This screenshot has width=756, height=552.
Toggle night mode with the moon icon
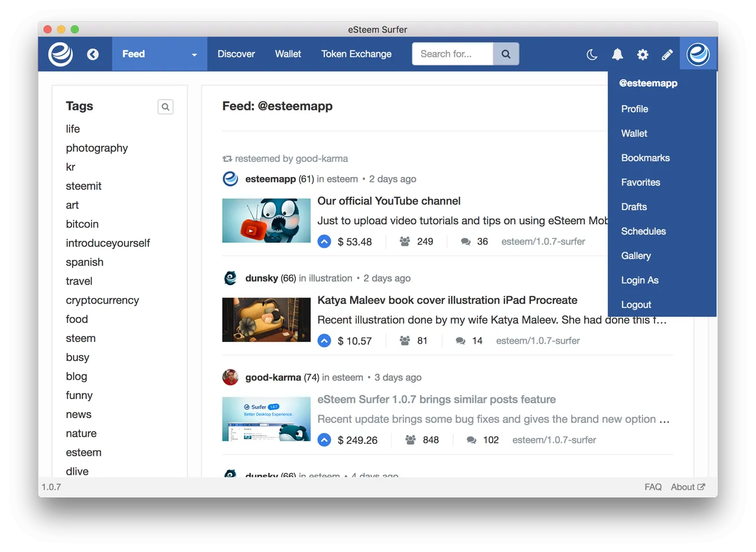pos(592,54)
